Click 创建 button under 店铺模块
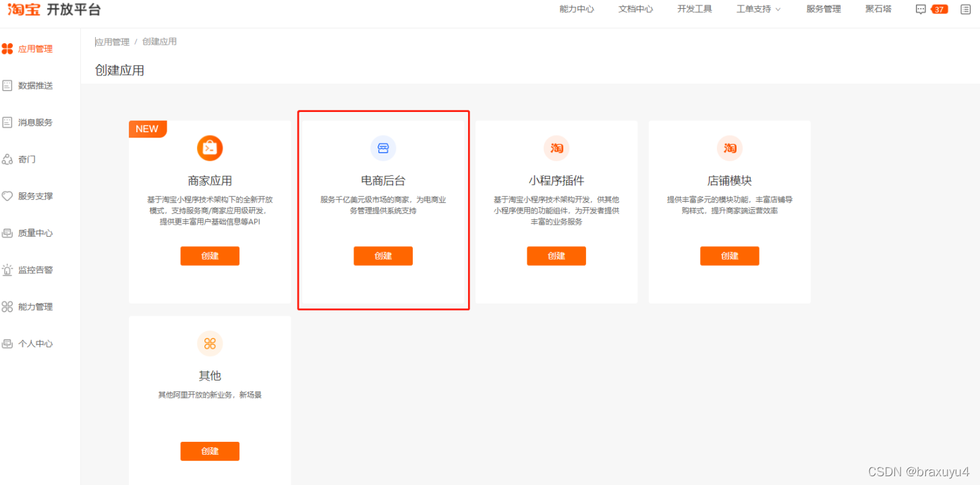Image resolution: width=980 pixels, height=485 pixels. [x=730, y=256]
